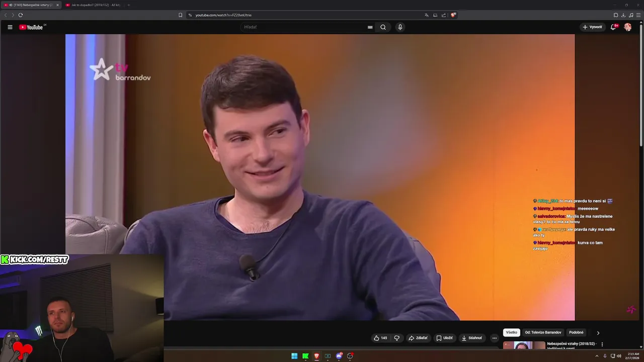Open Discord from the taskbar
This screenshot has height=362, width=644.
(x=339, y=356)
